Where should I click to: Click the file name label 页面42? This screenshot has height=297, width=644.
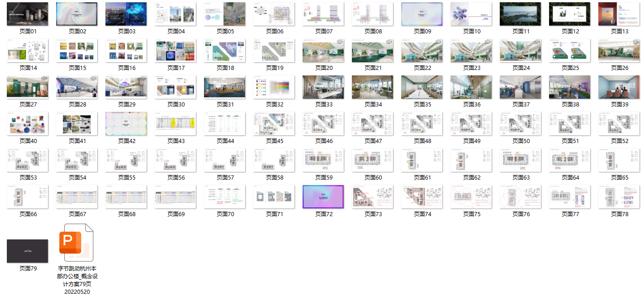tap(126, 141)
